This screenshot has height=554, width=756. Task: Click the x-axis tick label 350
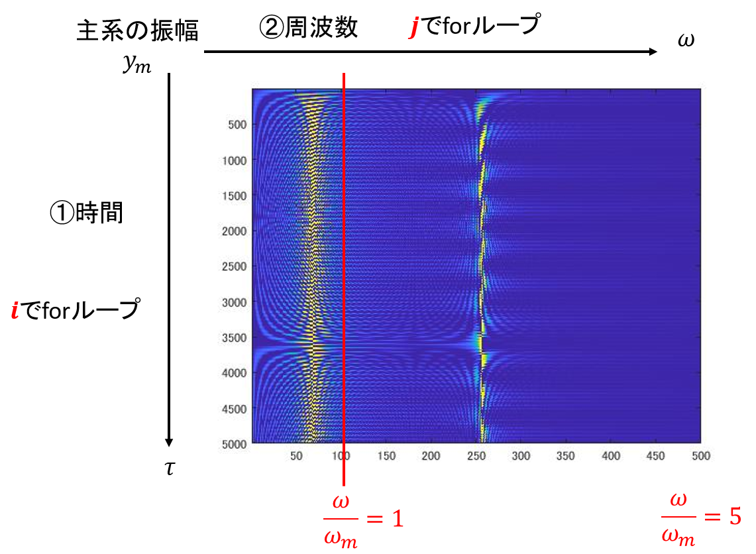point(566,456)
